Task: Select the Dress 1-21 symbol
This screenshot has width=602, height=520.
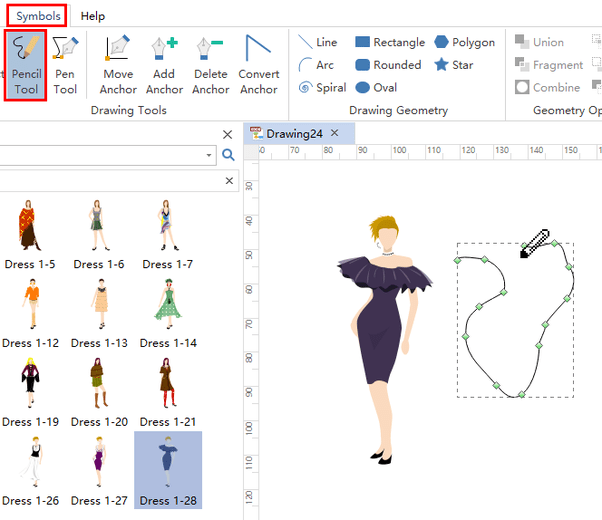Action: (x=168, y=392)
